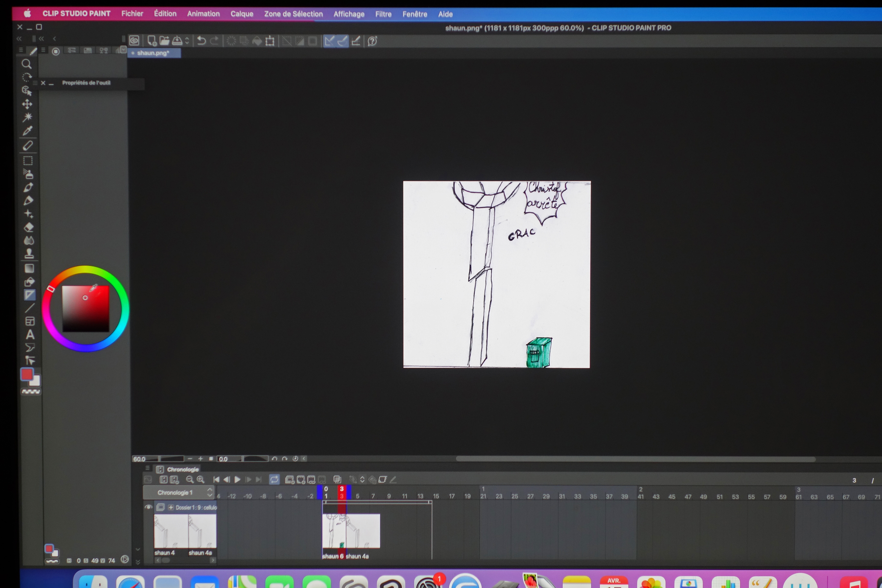Collapse the left palette dock arrows
The height and width of the screenshot is (588, 882).
click(x=19, y=39)
